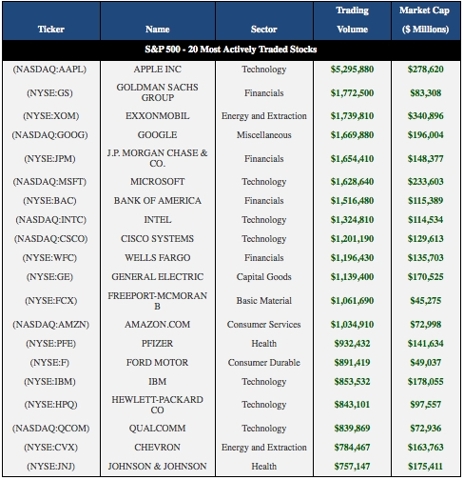Select the (NYSE:GS) ticker cell
This screenshot has width=464, height=480.
[x=50, y=93]
